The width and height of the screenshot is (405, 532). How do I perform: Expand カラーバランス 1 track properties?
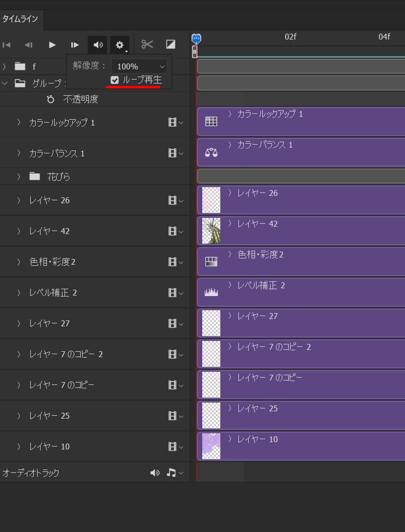point(19,153)
